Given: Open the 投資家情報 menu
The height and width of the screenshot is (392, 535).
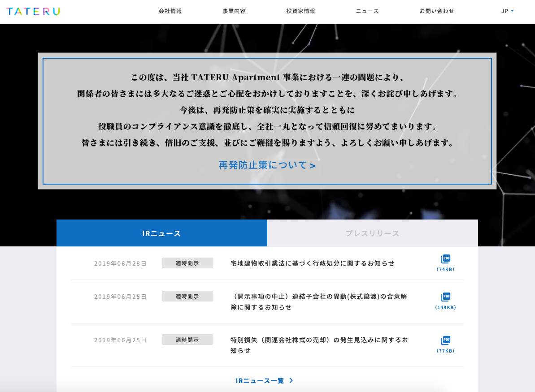Looking at the screenshot, I should [x=300, y=11].
